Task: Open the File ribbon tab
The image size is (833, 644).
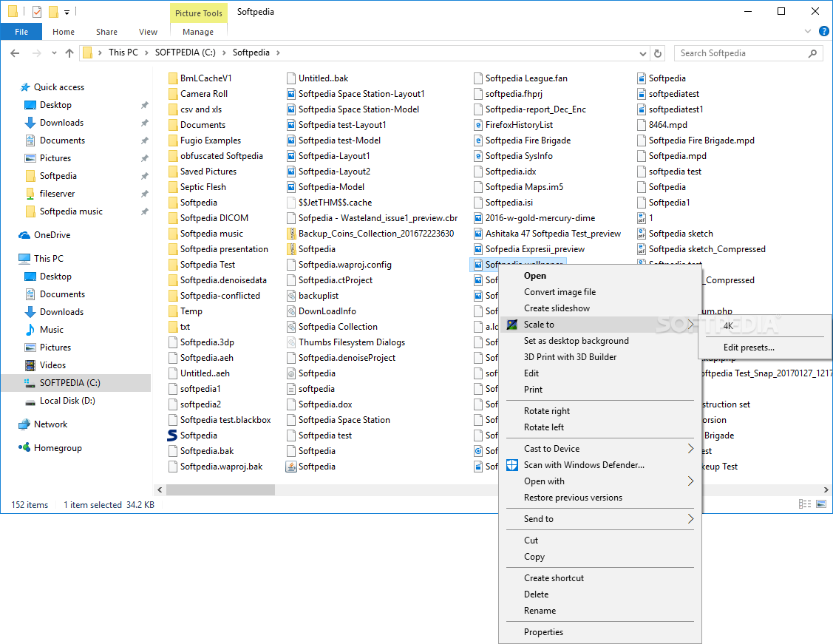Action: [21, 32]
